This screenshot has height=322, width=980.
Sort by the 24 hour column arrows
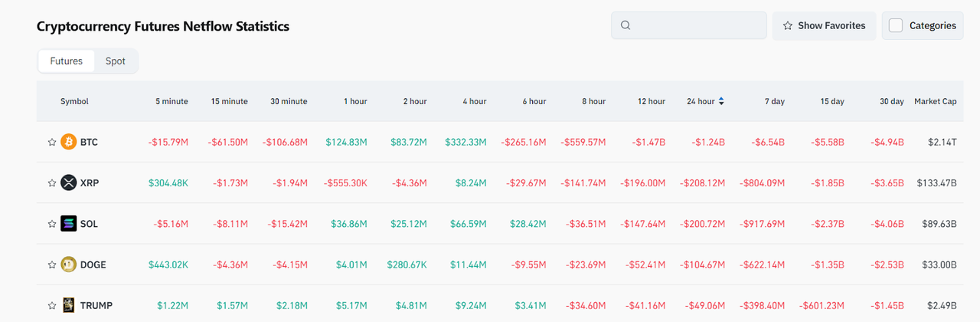pyautogui.click(x=721, y=101)
